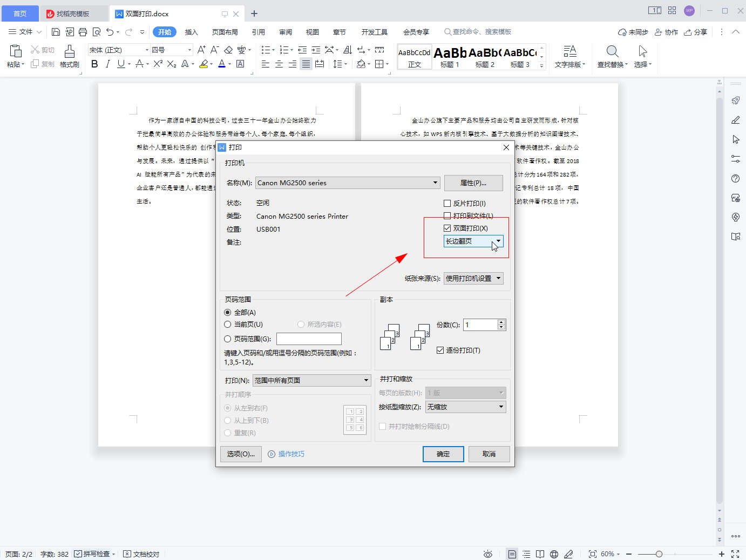Click the rocket icon in right sidebar
Screen dimensions: 746x560
735,100
